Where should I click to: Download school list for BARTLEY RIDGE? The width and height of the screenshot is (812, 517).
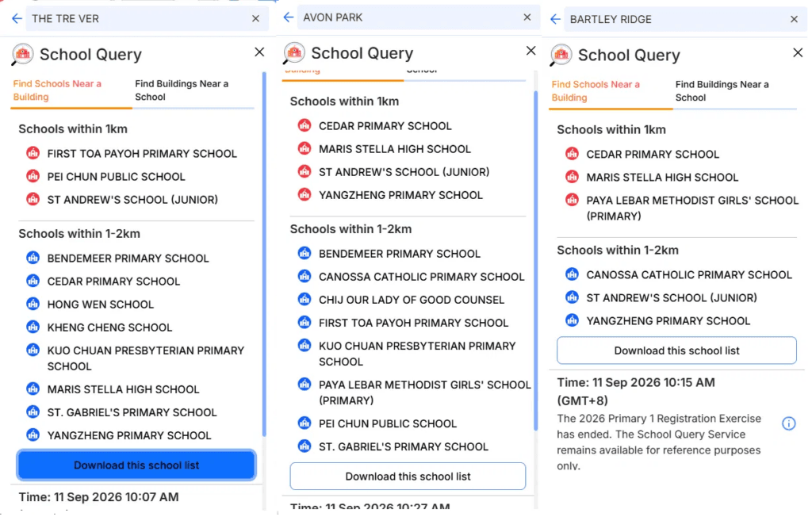(x=676, y=350)
